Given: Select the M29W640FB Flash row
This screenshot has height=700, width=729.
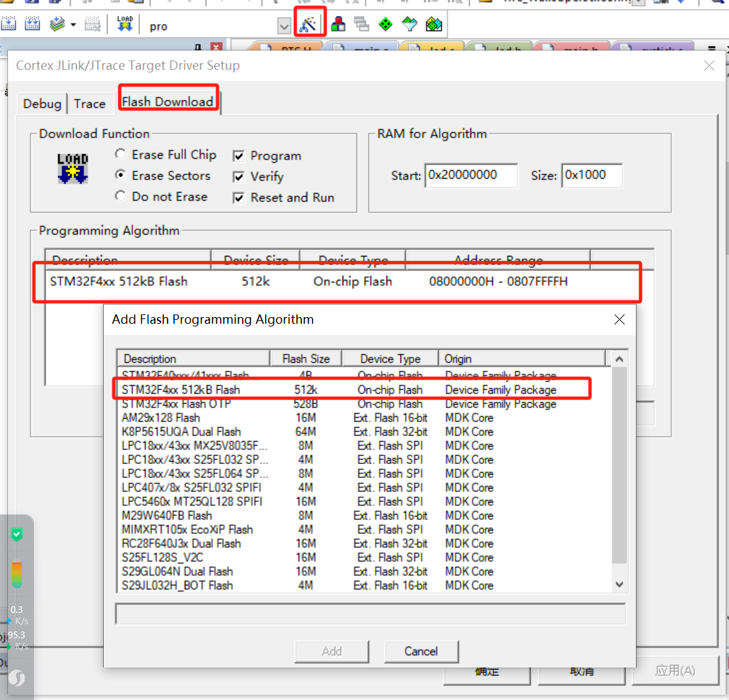Looking at the screenshot, I should tap(364, 515).
